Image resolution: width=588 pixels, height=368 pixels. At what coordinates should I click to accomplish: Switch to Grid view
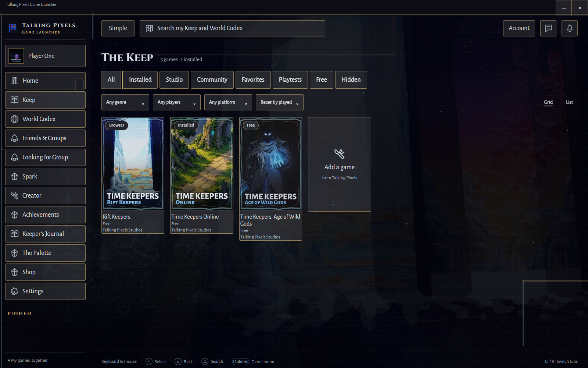pos(548,102)
